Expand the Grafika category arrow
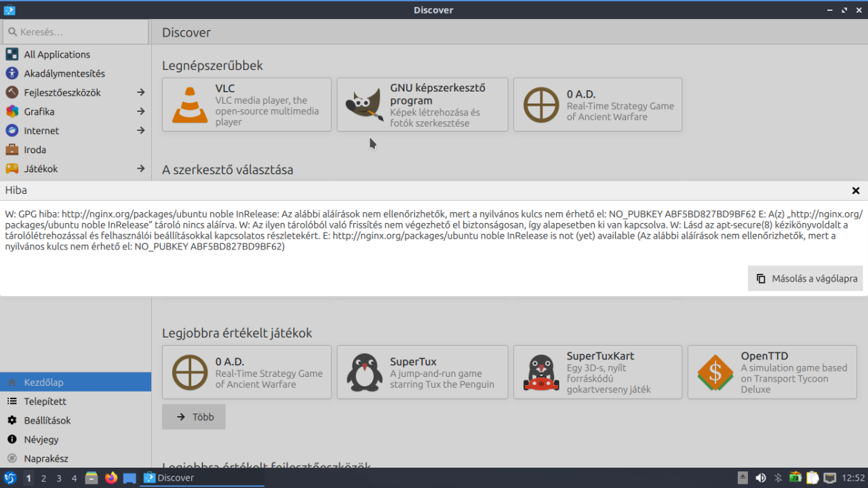868x488 pixels. tap(140, 111)
